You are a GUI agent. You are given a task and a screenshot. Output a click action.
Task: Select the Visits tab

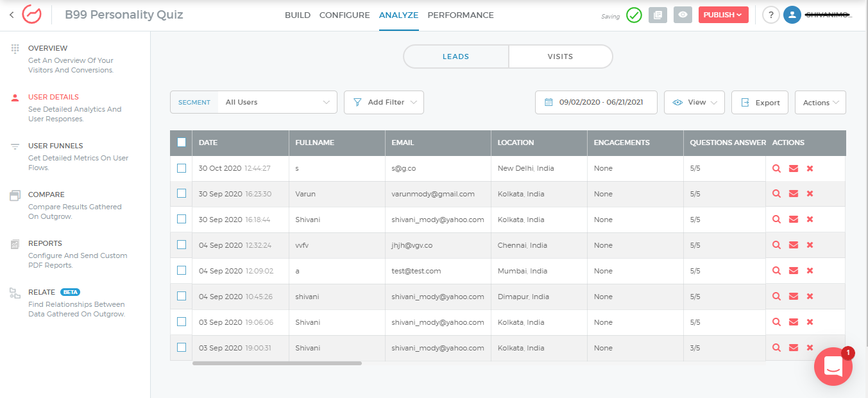pyautogui.click(x=560, y=56)
